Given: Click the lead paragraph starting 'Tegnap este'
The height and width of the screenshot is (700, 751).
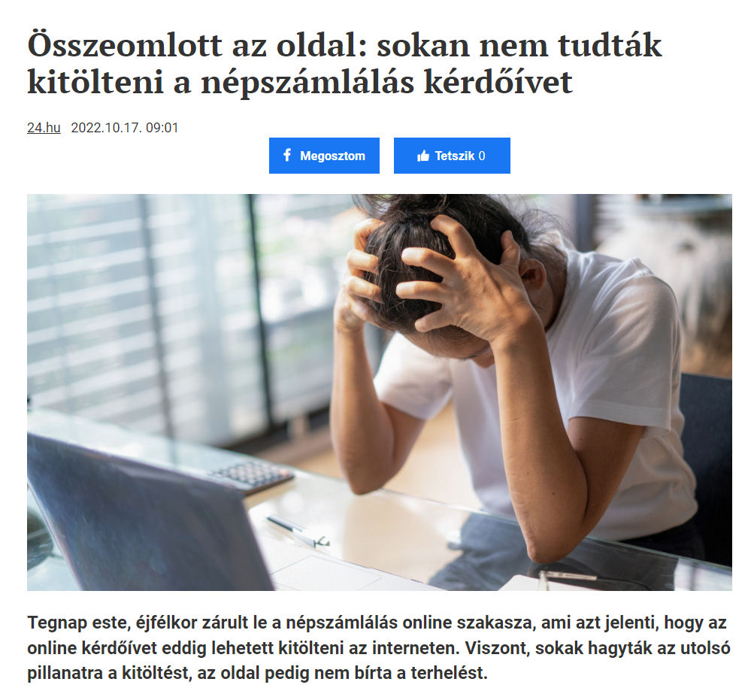Looking at the screenshot, I should click(378, 648).
